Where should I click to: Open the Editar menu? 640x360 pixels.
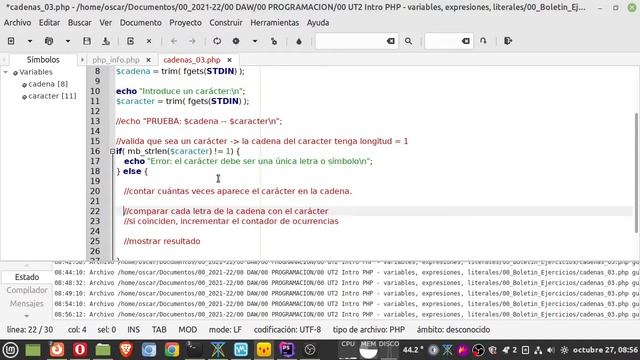49,23
